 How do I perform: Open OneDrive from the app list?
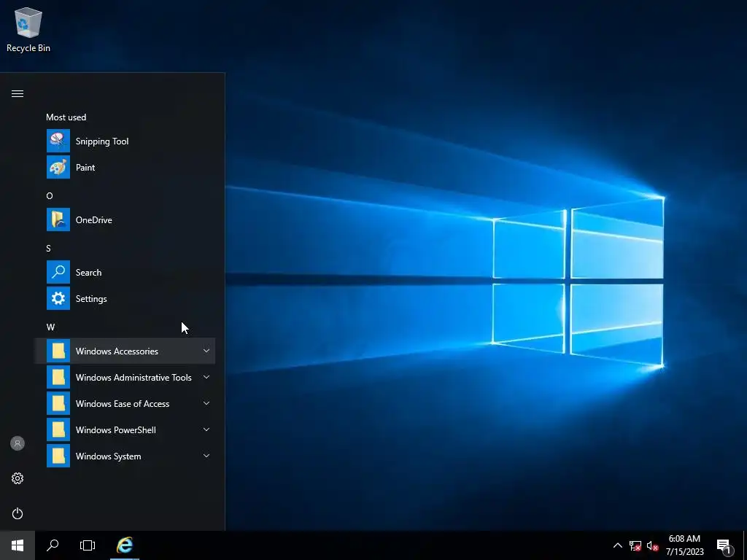coord(124,219)
